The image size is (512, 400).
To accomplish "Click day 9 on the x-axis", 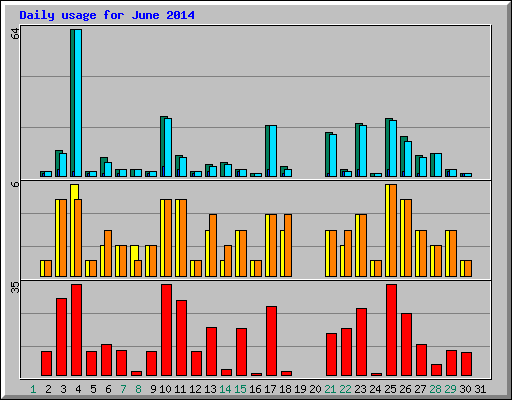I will [153, 389].
